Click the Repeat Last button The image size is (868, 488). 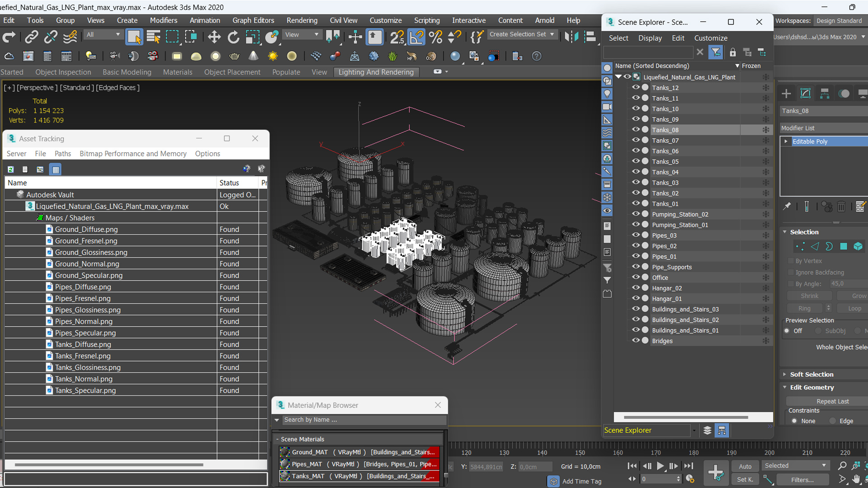832,401
